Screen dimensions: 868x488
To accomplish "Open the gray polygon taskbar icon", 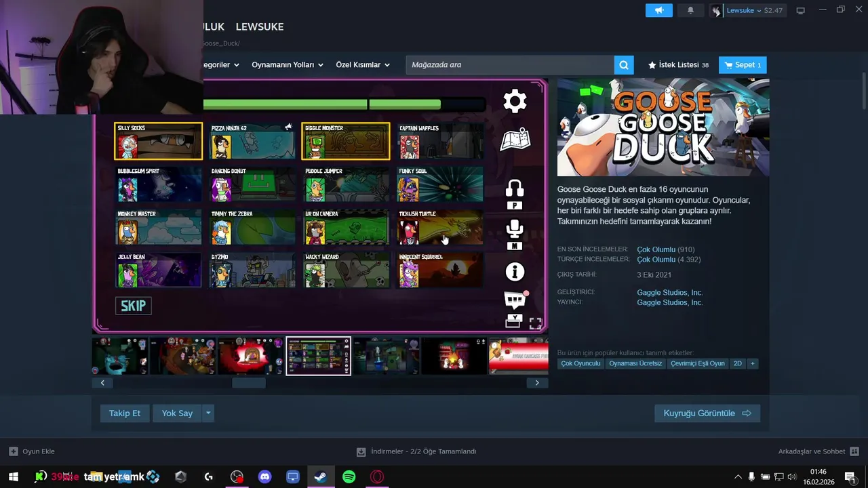I will click(x=180, y=477).
